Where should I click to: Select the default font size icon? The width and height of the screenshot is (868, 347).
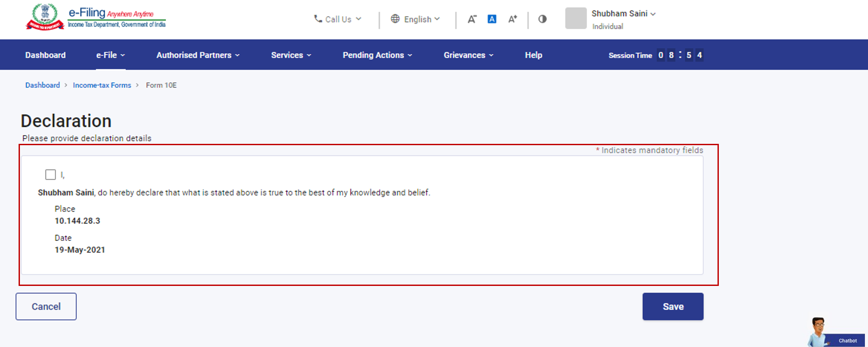coord(492,19)
